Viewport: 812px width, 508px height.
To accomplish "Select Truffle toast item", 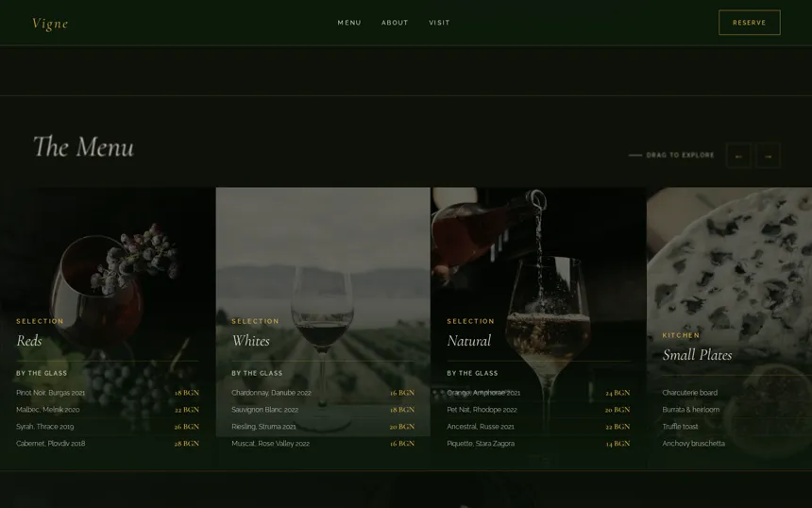I will point(680,427).
